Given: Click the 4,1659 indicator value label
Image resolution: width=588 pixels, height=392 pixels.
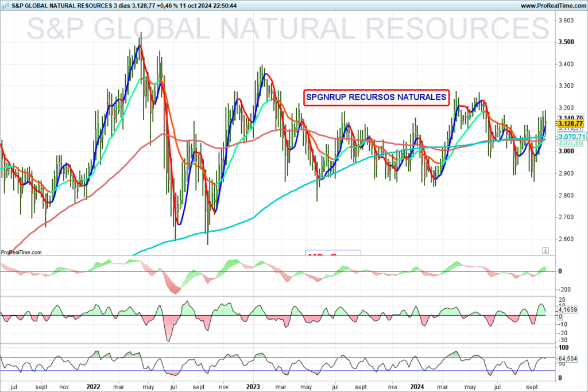Looking at the screenshot, I should (568, 309).
